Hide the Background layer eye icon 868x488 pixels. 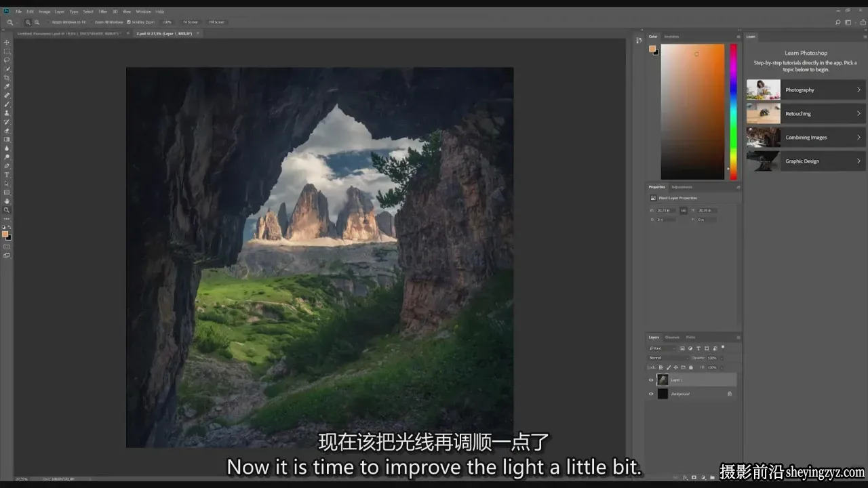[x=651, y=394]
